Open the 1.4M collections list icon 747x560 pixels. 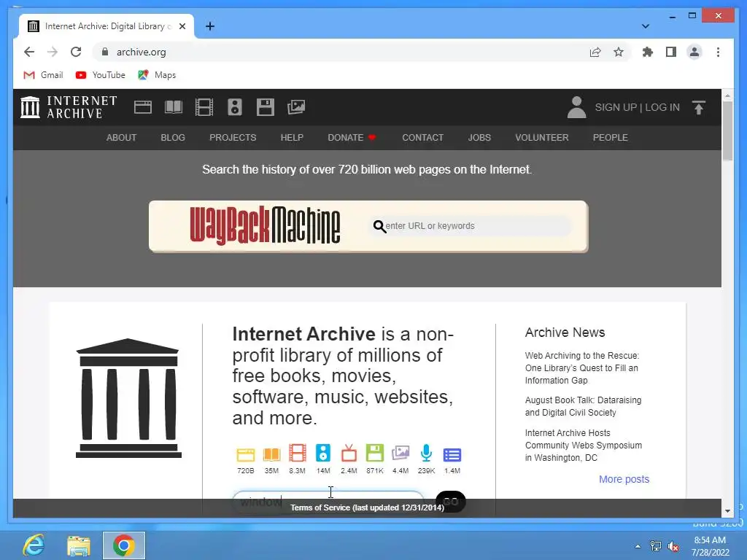(x=452, y=455)
